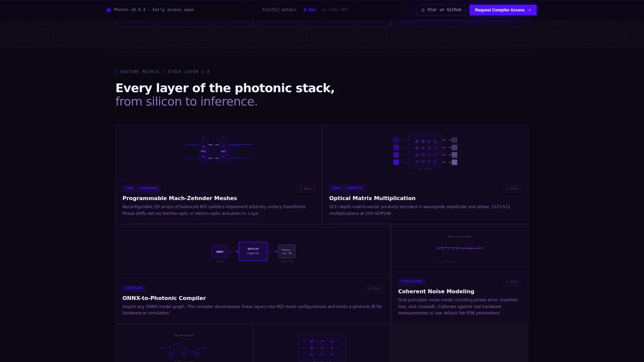644x362 pixels.
Task: Star the Programmable Mach-Zehnder Meshes card
Action: point(305,189)
